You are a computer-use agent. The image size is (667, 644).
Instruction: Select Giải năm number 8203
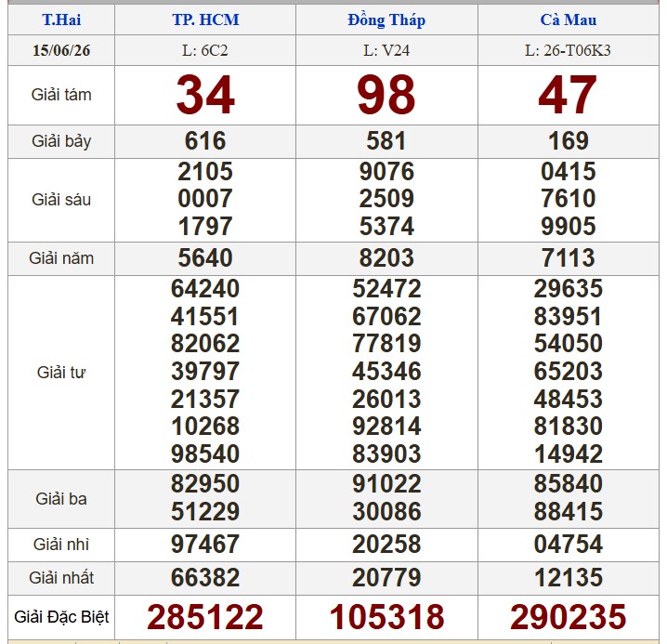click(x=386, y=258)
